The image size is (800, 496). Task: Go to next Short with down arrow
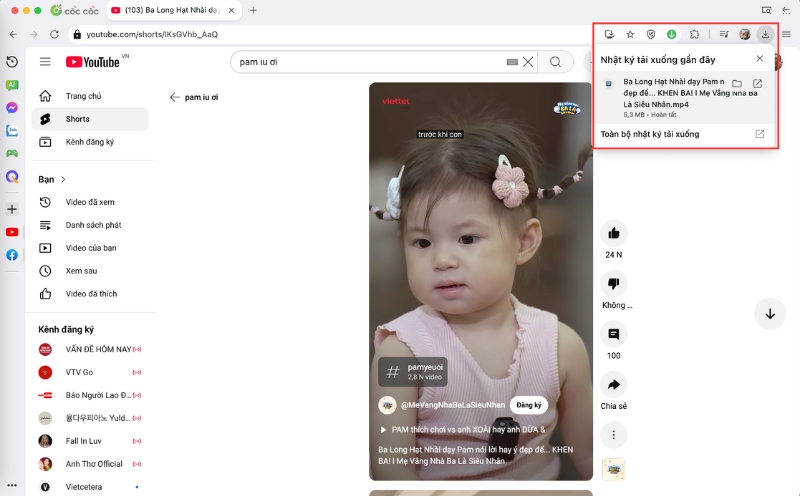click(770, 313)
